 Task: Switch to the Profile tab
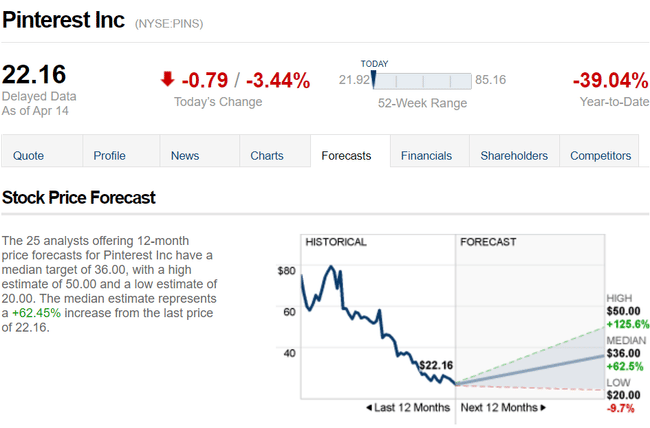[x=109, y=155]
